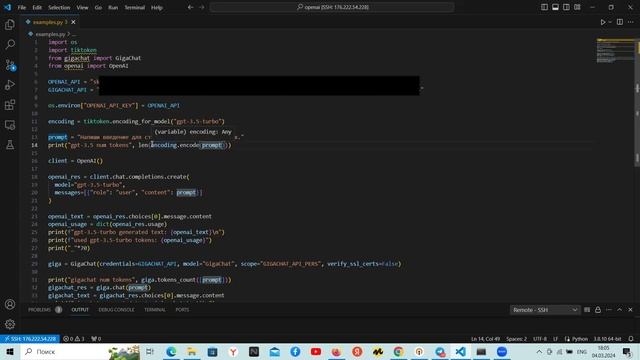Open the Extensions view
Image resolution: width=640 pixels, height=360 pixels.
[10, 105]
